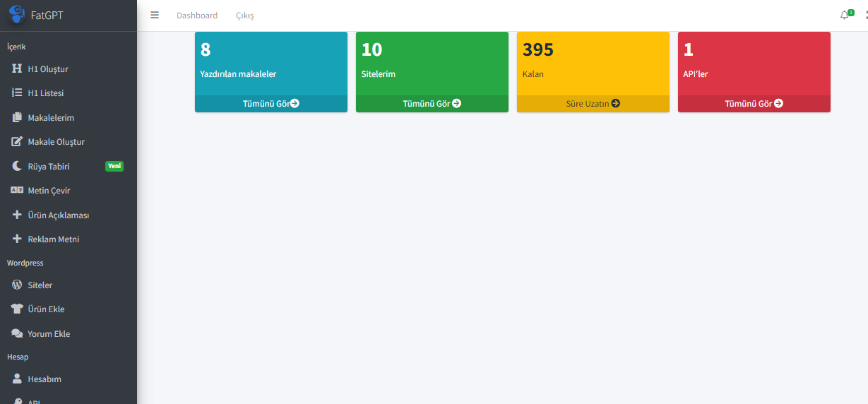
Task: Click the WordPress icon for Siteler
Action: (17, 285)
